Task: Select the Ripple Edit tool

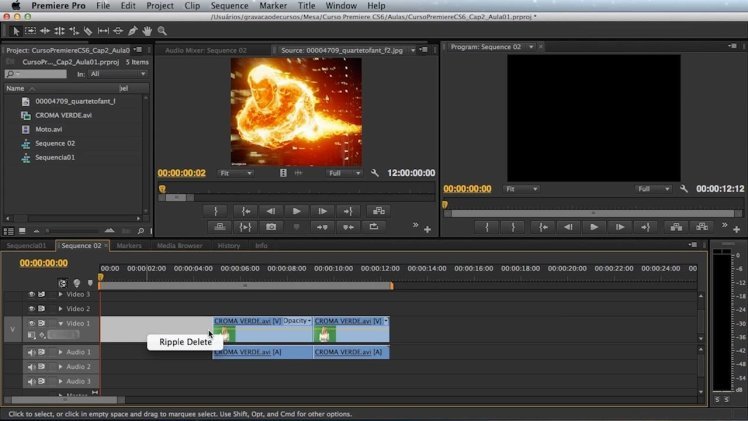Action: click(x=45, y=31)
